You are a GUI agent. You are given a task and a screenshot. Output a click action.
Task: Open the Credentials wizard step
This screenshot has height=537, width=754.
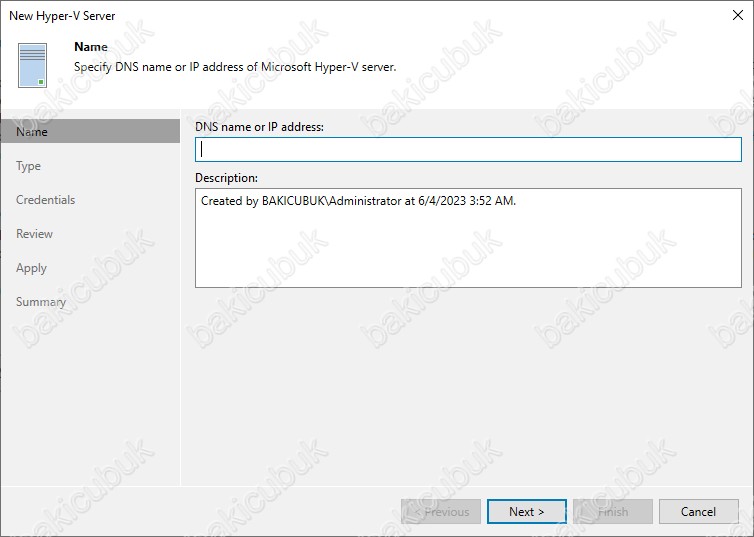pos(45,200)
